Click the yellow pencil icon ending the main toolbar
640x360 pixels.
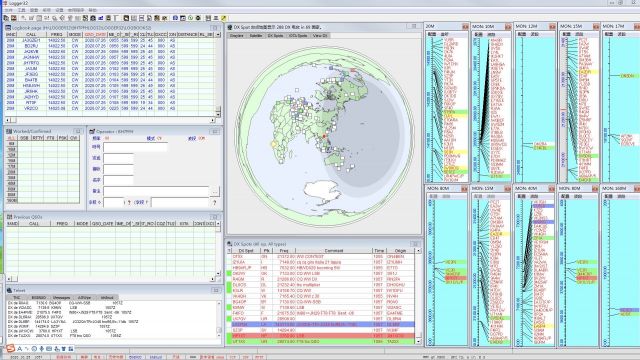[224, 18]
